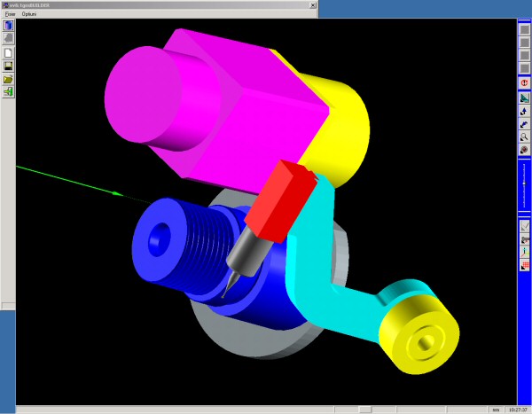Open a file with the folder icon

8,79
